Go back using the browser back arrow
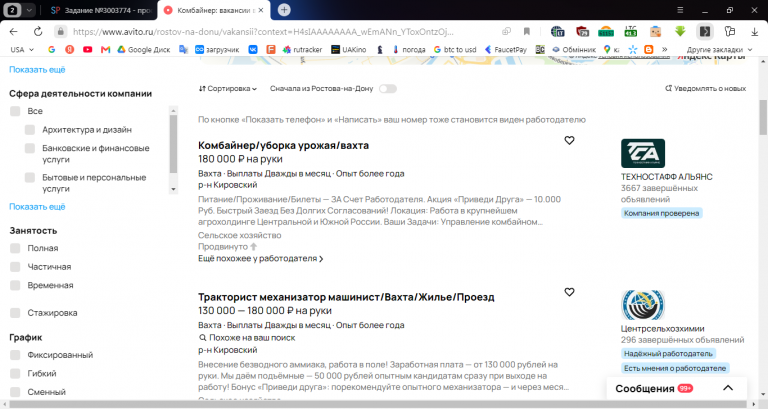 [x=13, y=31]
